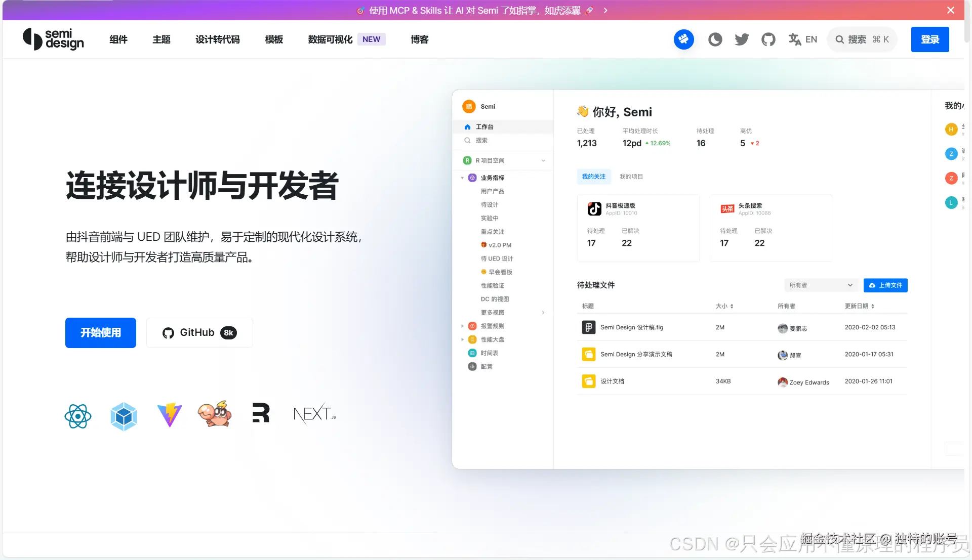Close the top announcement banner
The height and width of the screenshot is (560, 972).
(950, 10)
